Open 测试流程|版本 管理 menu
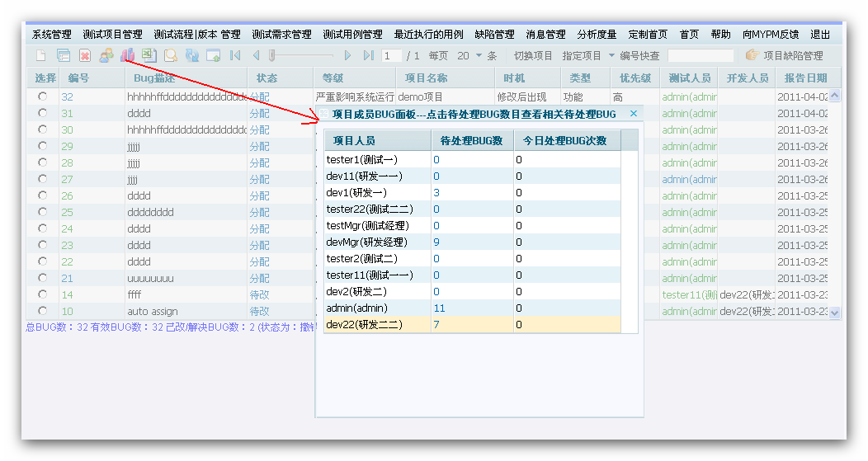The width and height of the screenshot is (868, 461). 197,35
